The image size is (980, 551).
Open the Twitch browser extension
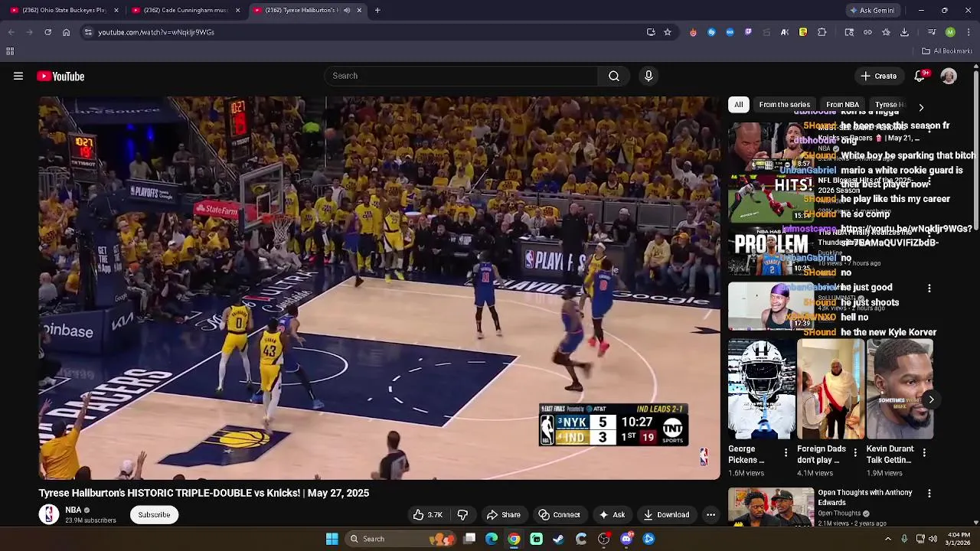pyautogui.click(x=748, y=32)
